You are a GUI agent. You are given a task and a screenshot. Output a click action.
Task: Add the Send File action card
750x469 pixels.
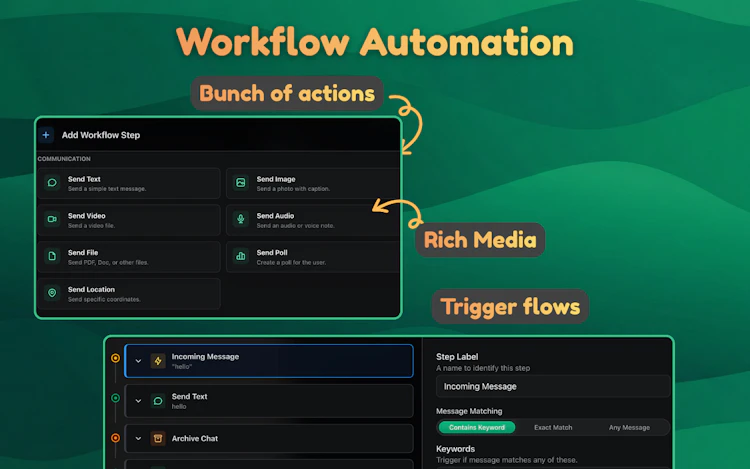129,257
